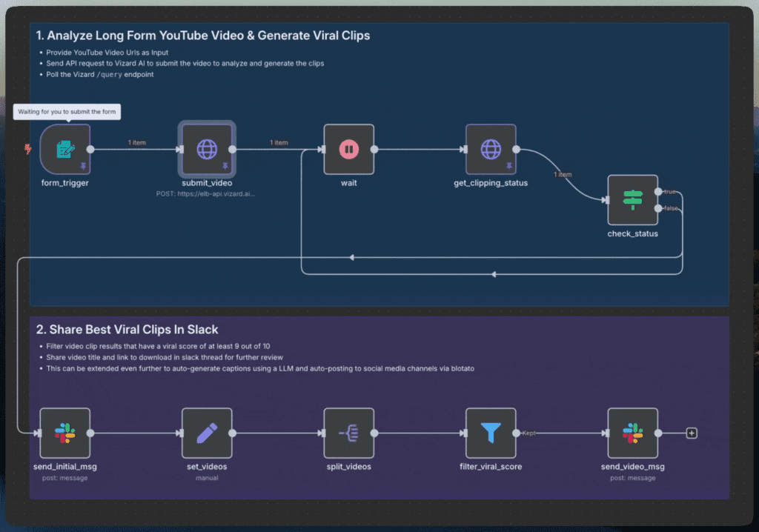Open the split_videos node
The image size is (759, 532).
(349, 433)
